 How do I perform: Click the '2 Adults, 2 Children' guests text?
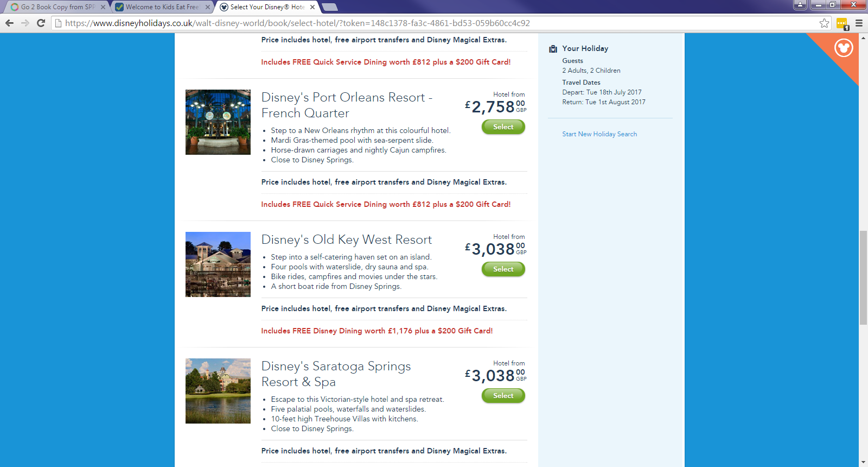click(x=591, y=71)
